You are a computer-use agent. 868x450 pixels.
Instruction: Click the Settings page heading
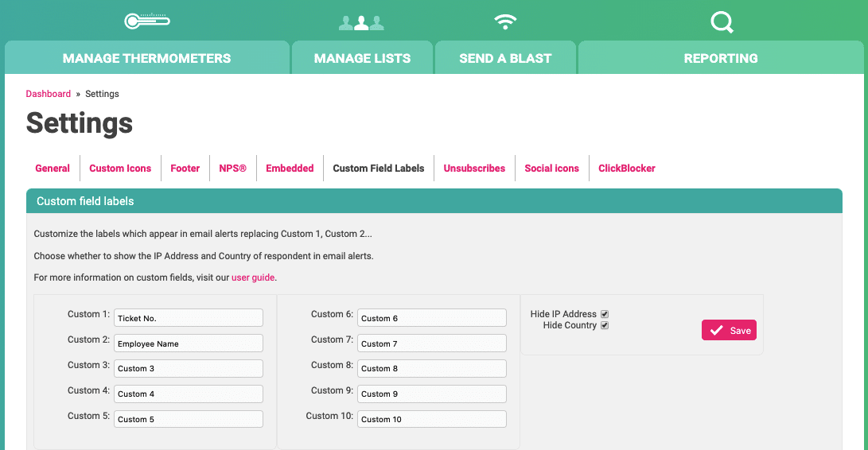(x=79, y=123)
